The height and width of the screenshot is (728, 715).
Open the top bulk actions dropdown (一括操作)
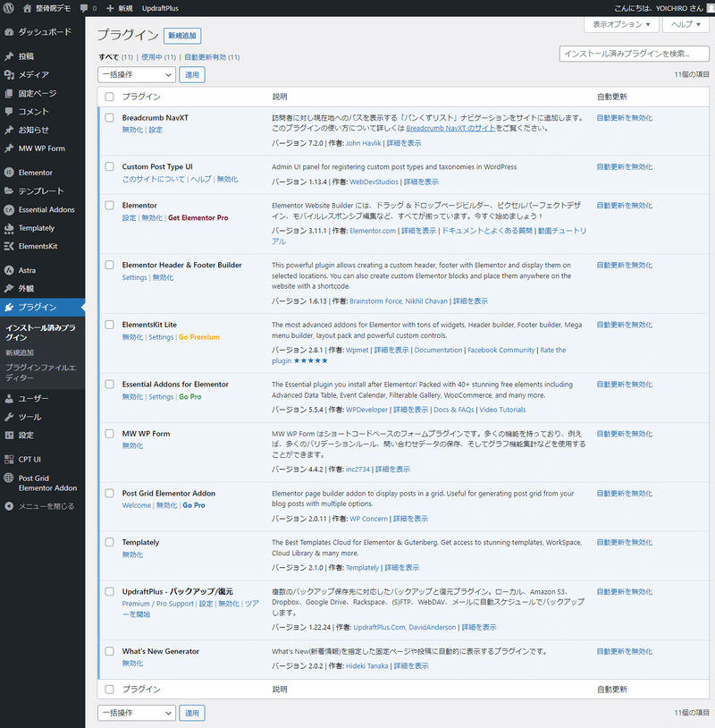pyautogui.click(x=137, y=75)
